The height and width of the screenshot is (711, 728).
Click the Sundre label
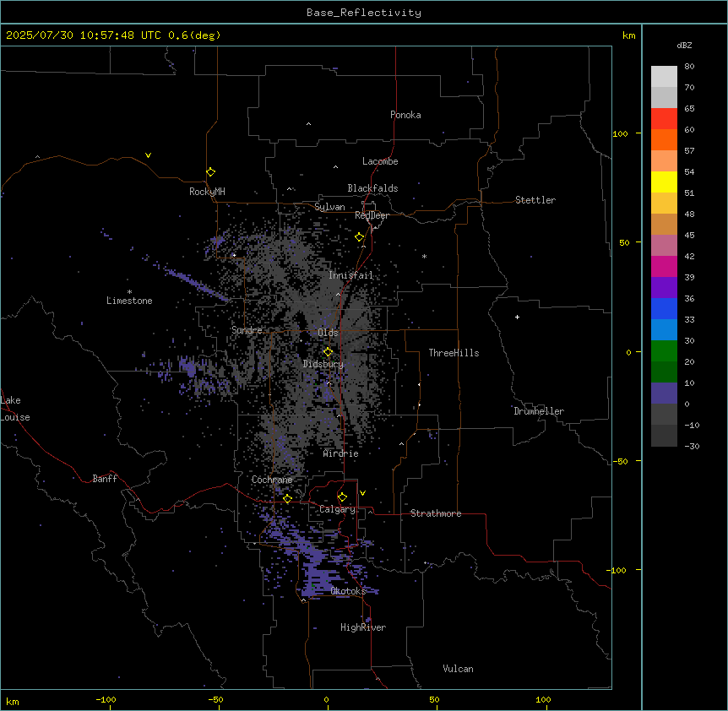coord(247,330)
